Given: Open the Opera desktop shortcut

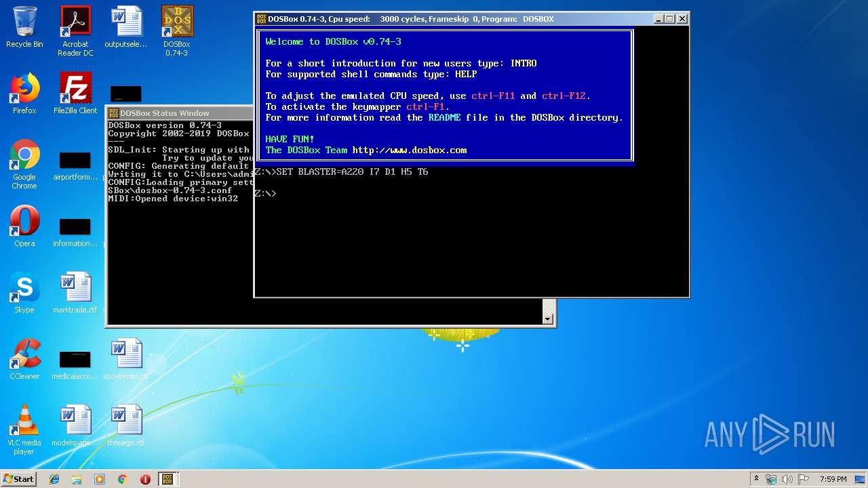Looking at the screenshot, I should [24, 227].
